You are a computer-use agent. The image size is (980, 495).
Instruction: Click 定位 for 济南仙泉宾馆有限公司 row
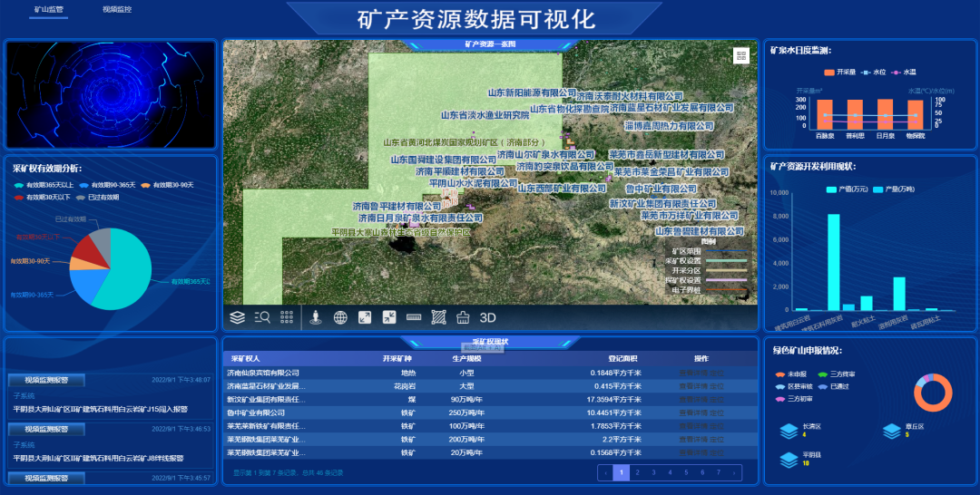tap(717, 374)
